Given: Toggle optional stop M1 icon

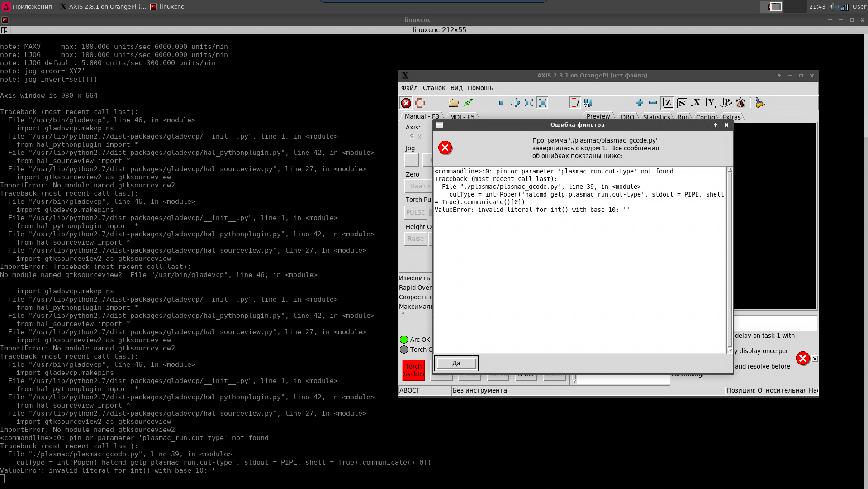Looking at the screenshot, I should [588, 103].
